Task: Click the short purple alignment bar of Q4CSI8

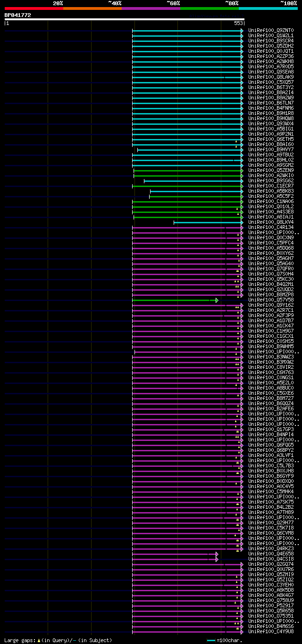Action: [175, 559]
